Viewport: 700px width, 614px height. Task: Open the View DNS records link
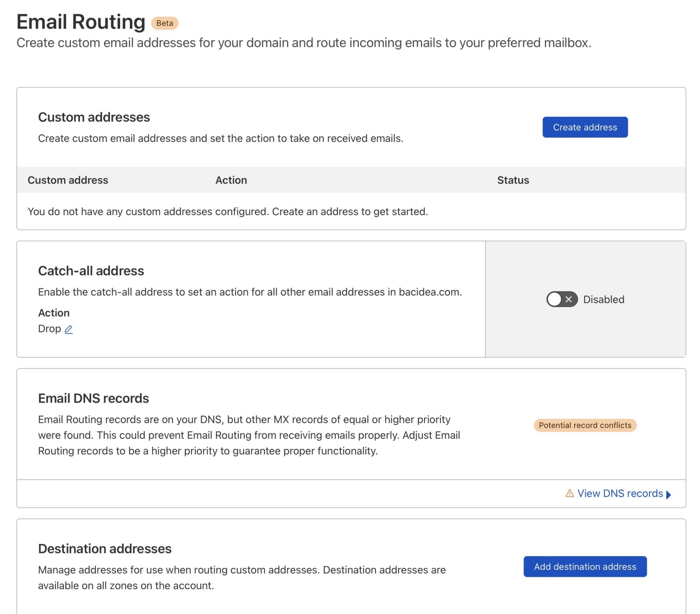(620, 493)
